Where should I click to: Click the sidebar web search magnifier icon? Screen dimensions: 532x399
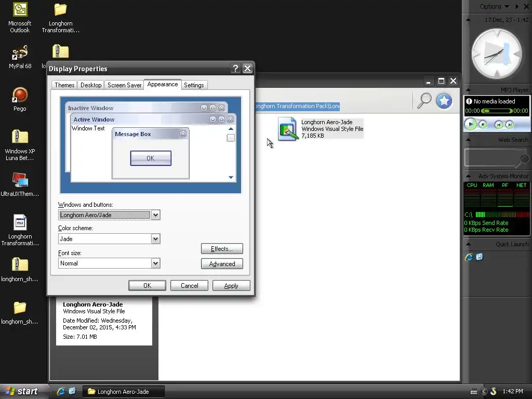click(x=523, y=159)
